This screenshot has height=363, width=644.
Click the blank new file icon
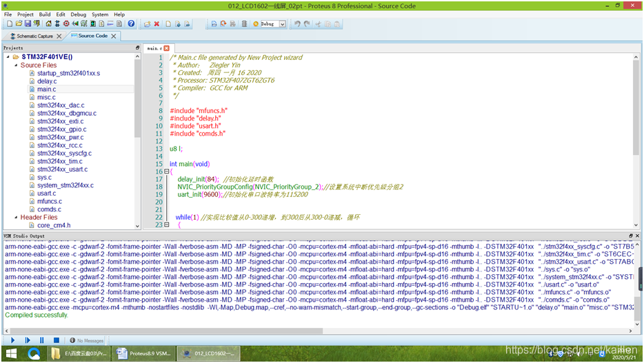point(168,24)
